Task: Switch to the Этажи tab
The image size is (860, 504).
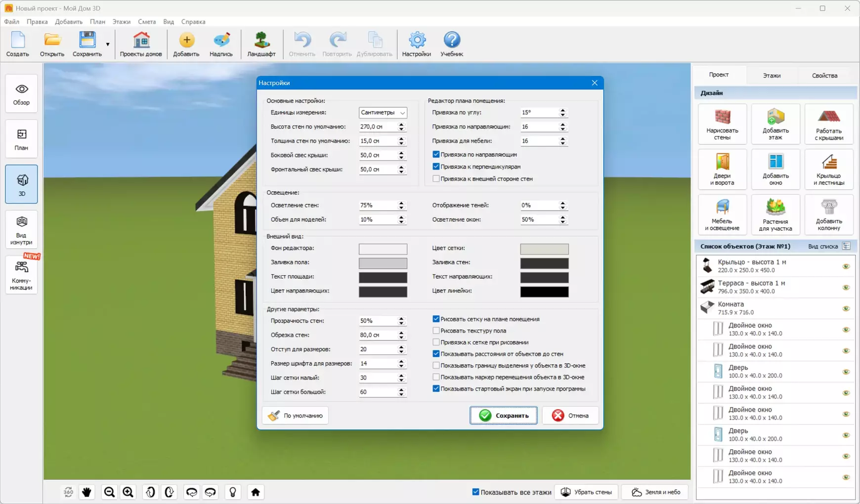Action: pyautogui.click(x=772, y=76)
